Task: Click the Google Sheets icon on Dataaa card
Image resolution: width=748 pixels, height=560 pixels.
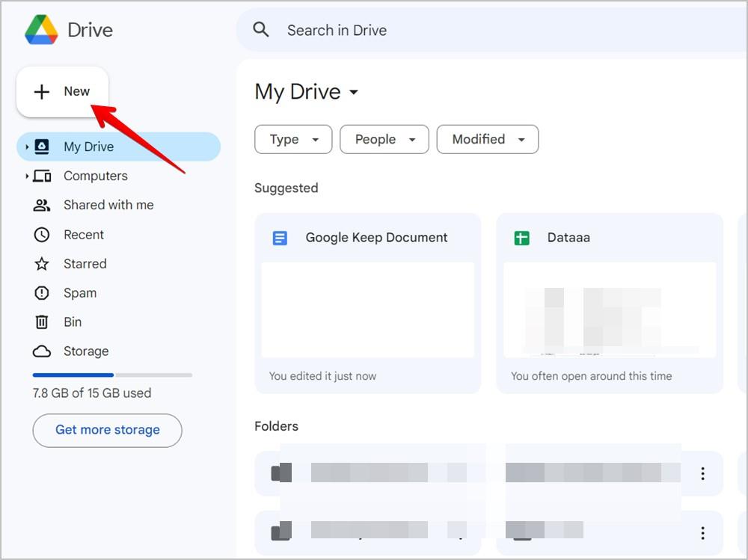Action: pyautogui.click(x=521, y=238)
